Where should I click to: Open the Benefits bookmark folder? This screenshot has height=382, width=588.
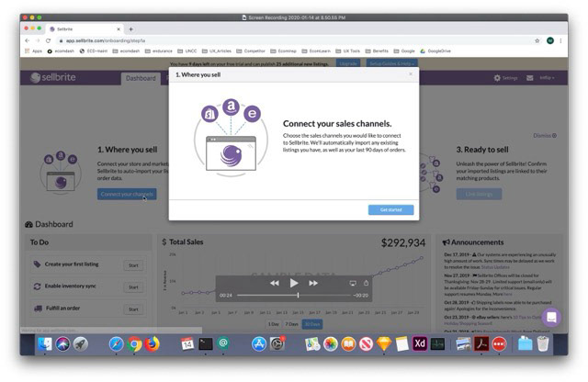[x=377, y=51]
